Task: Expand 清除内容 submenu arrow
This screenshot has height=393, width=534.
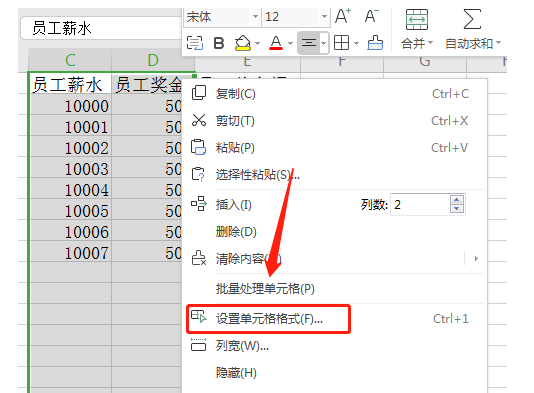Action: click(x=476, y=258)
